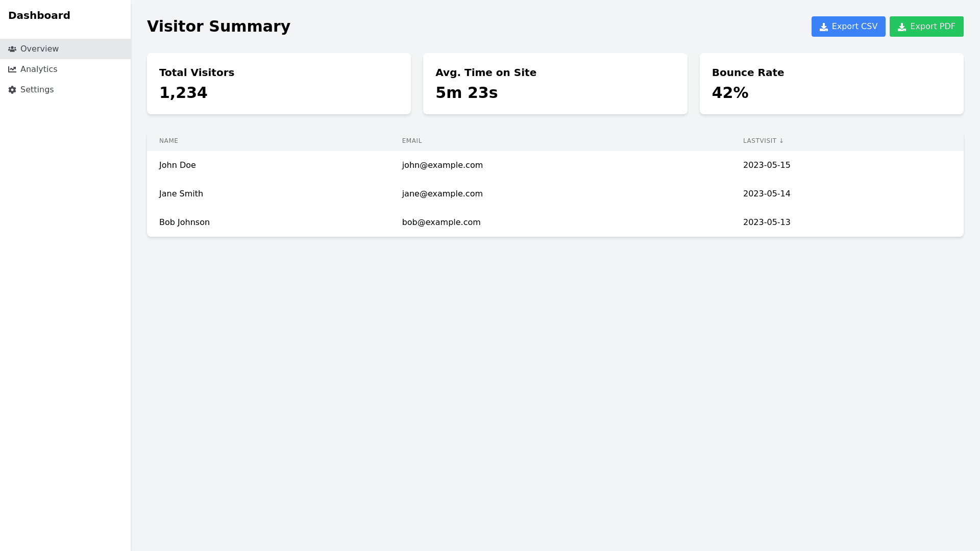Sort the table by EMAIL column

pyautogui.click(x=411, y=141)
